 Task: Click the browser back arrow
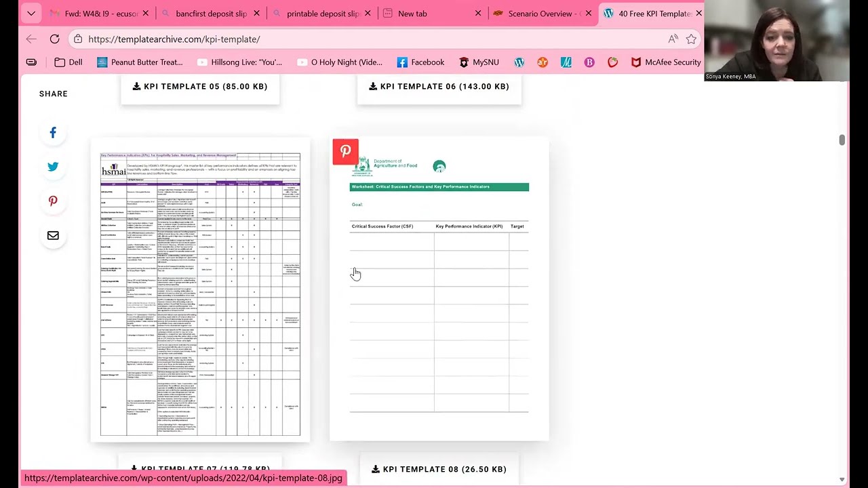pyautogui.click(x=31, y=39)
